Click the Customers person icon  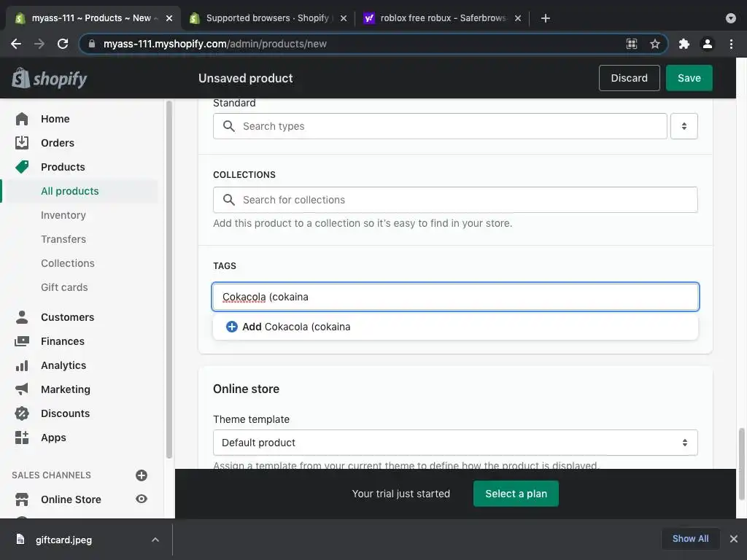coord(22,317)
